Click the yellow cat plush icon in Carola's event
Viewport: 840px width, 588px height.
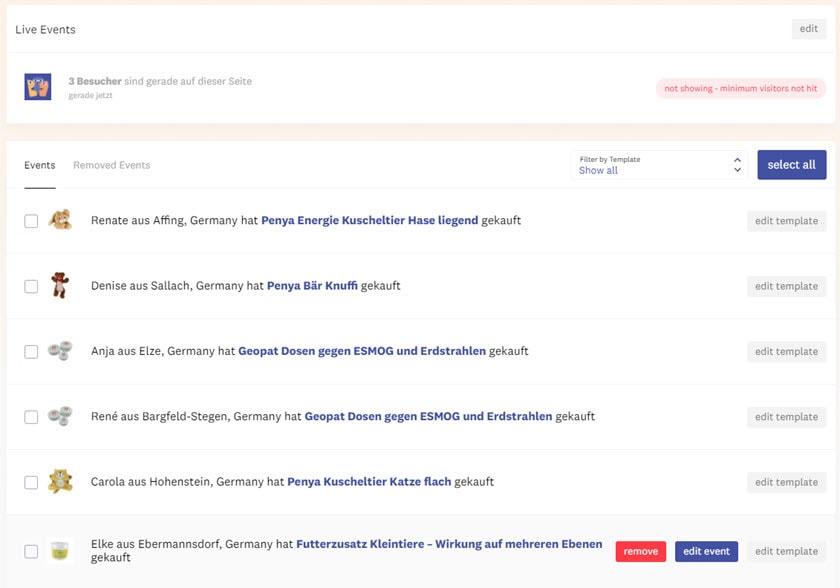pyautogui.click(x=60, y=482)
